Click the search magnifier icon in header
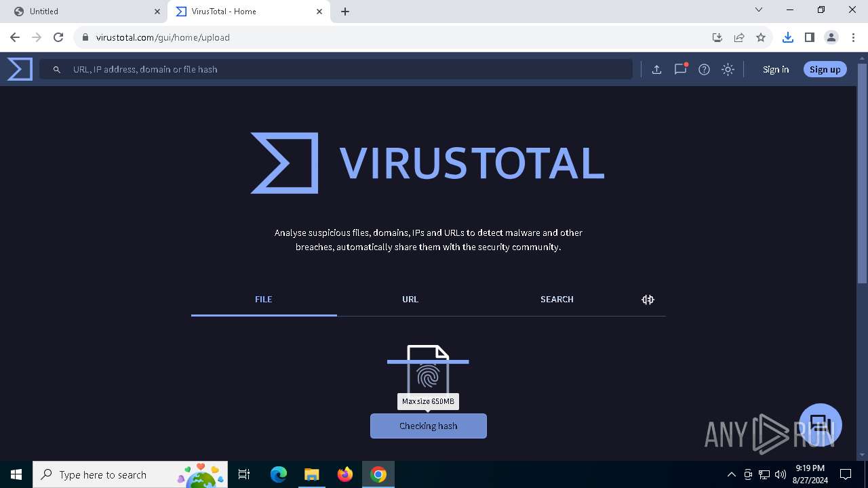 (57, 69)
